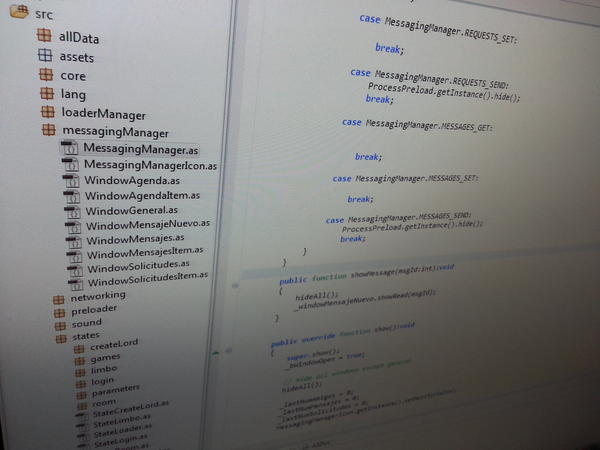Select the createLord subpackage
600x450 pixels.
point(114,344)
